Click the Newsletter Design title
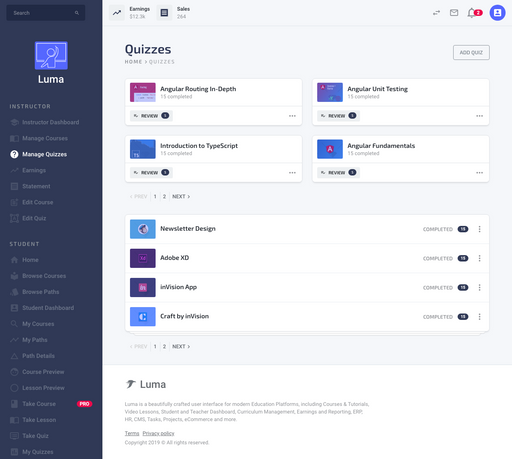 click(188, 229)
